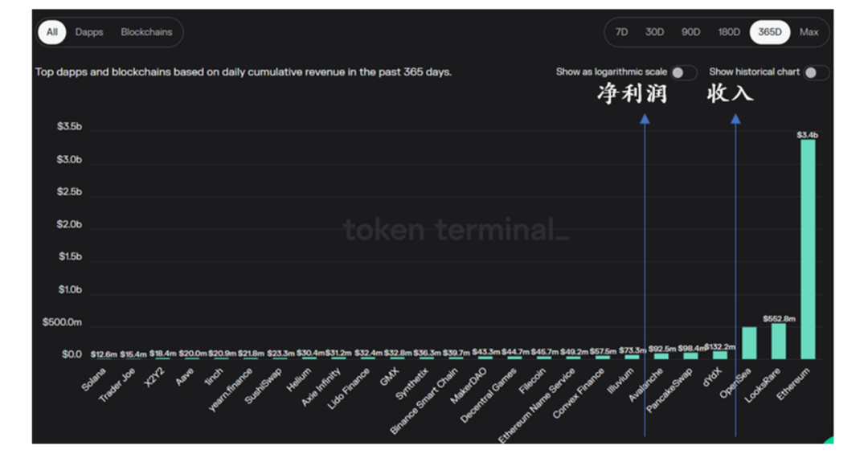Click the Solana axis label

93,380
